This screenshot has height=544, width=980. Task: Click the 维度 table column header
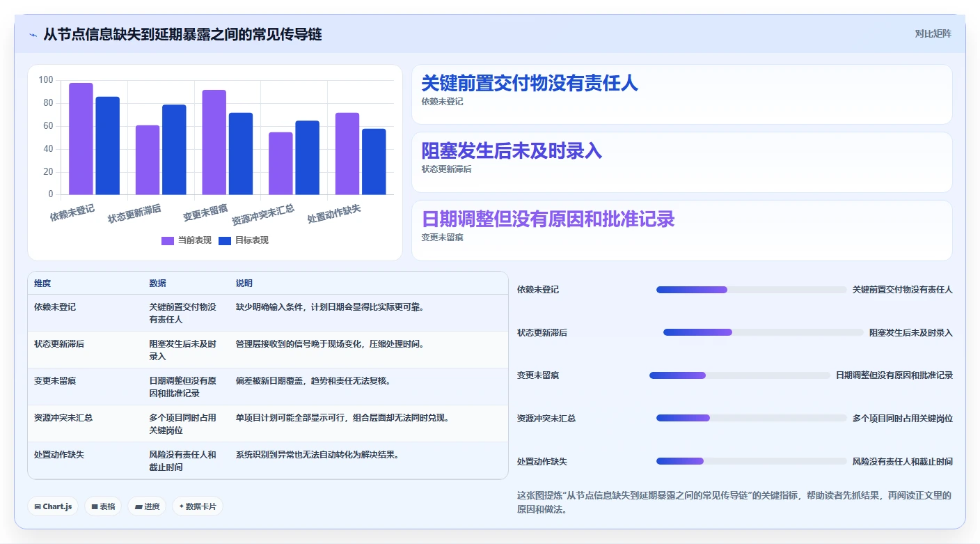[x=42, y=283]
